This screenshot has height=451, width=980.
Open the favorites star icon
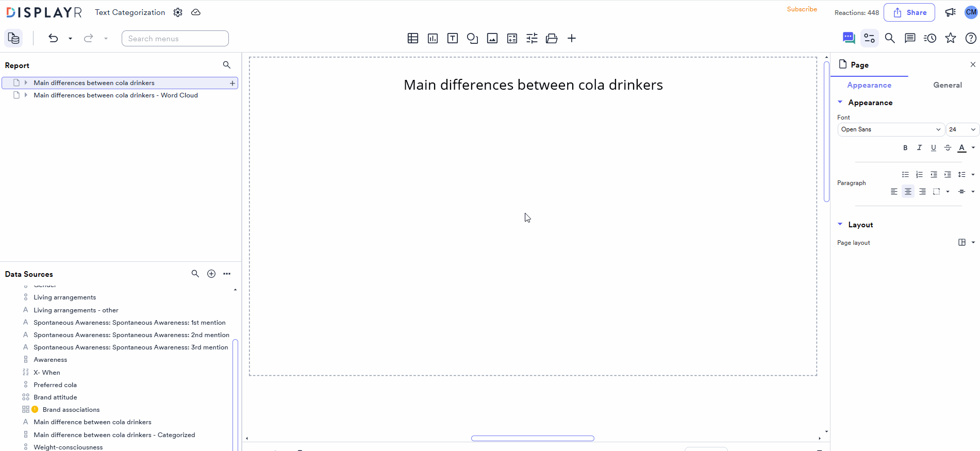(x=951, y=38)
